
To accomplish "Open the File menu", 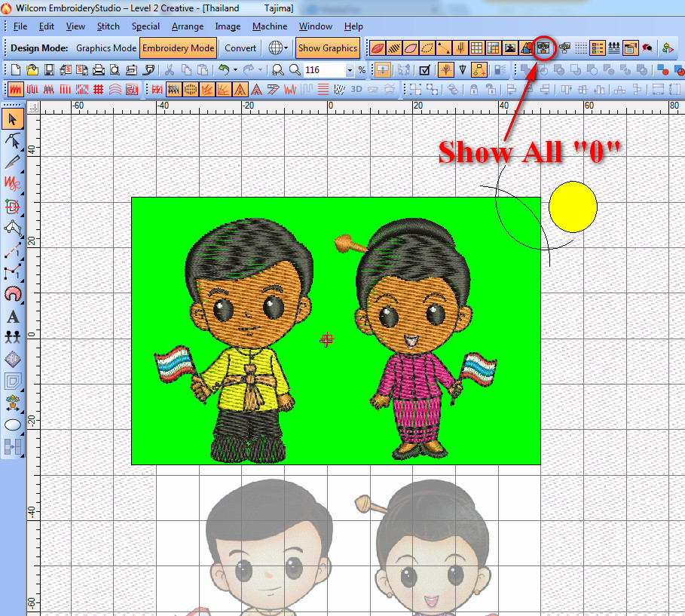I will (20, 26).
